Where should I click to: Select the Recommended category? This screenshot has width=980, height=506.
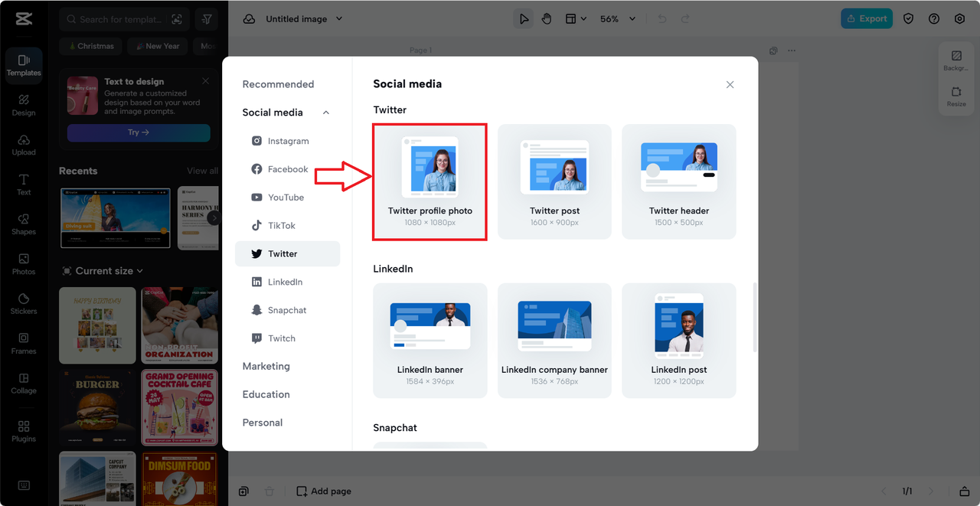(x=278, y=84)
